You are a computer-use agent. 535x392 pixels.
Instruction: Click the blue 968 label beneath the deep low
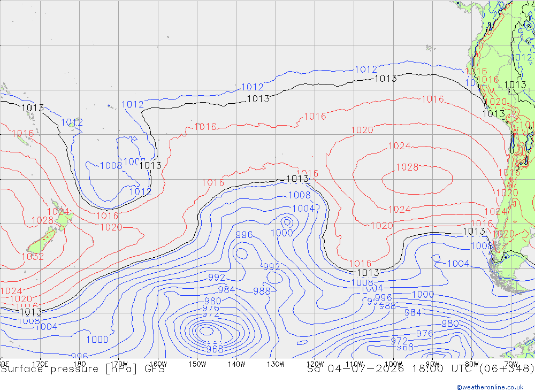215,349
